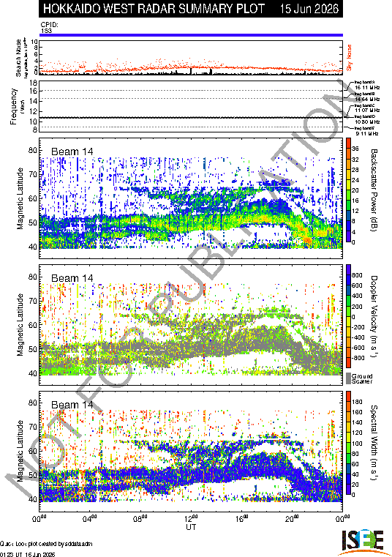The image size is (392, 557).
Task: Click Beam 14 label in backscatter power panel
Action: 72,152
